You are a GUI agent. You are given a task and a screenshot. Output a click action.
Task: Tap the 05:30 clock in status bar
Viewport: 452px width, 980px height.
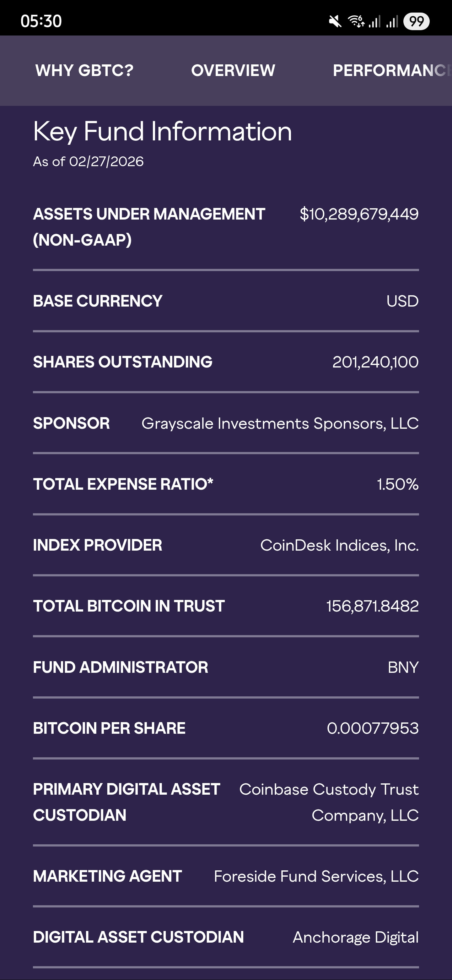[41, 21]
